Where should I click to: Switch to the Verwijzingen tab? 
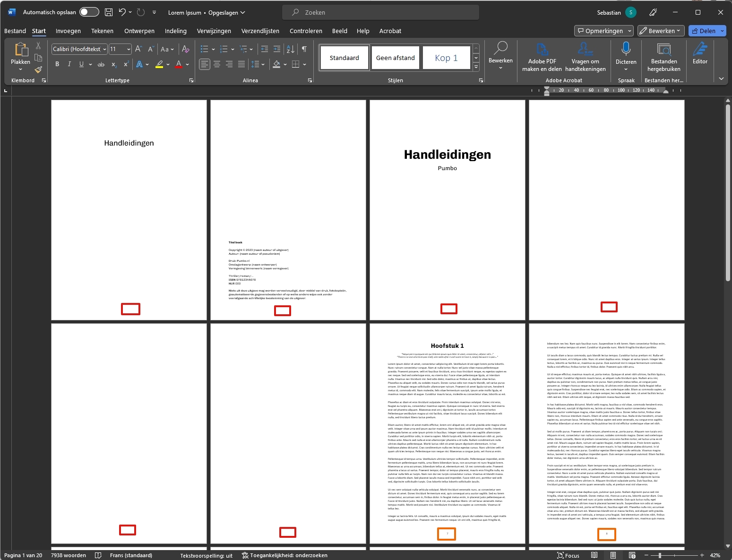tap(214, 31)
